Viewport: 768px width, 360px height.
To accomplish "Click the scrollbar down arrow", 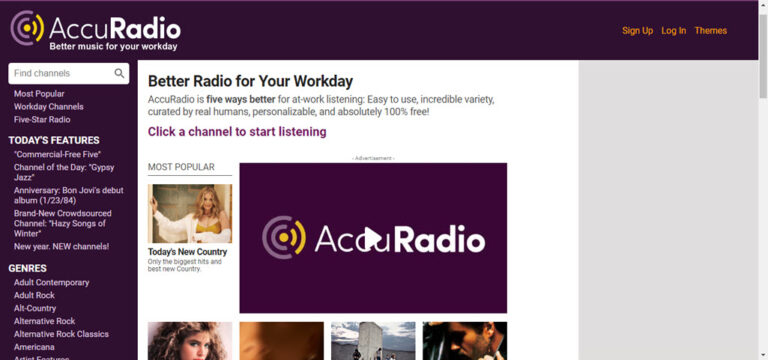I will [763, 355].
